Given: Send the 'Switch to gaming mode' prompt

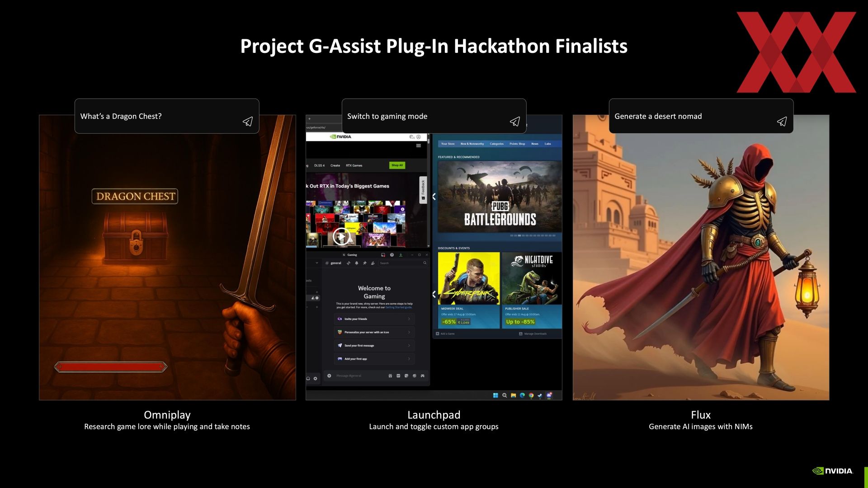Looking at the screenshot, I should click(x=515, y=122).
